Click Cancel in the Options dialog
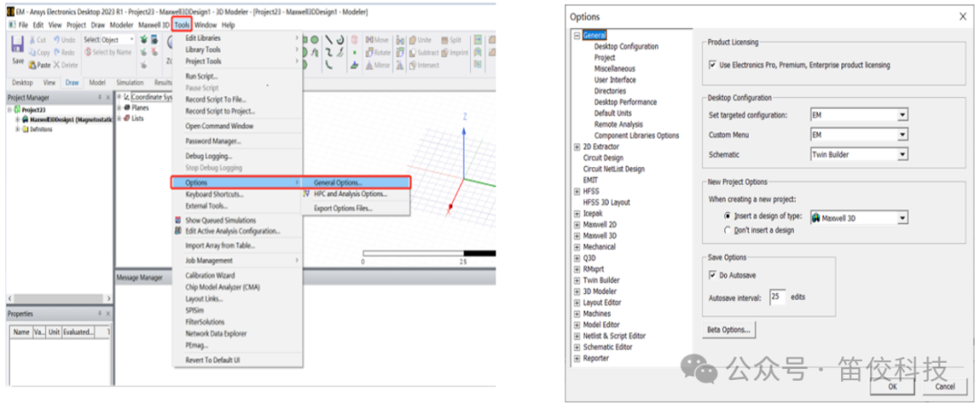The height and width of the screenshot is (409, 980). tap(945, 386)
